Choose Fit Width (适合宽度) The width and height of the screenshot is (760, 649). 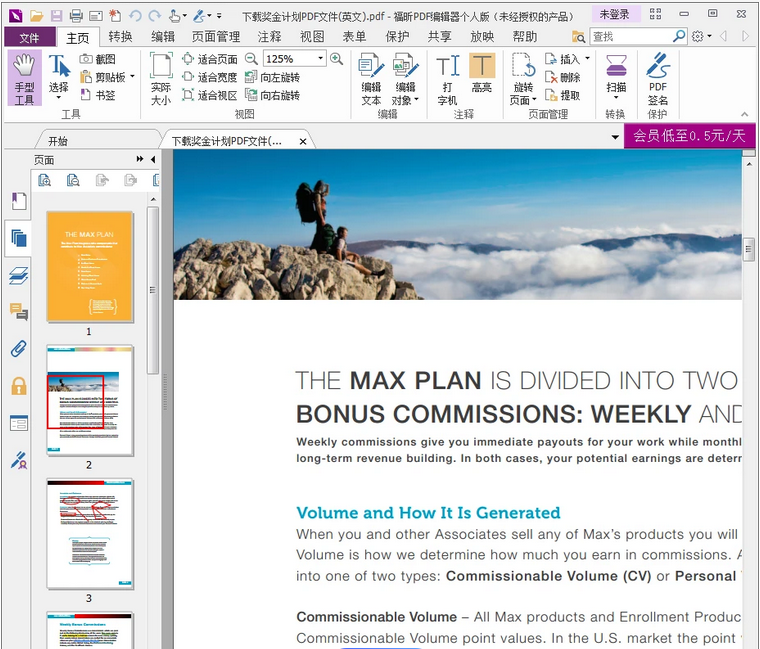210,77
